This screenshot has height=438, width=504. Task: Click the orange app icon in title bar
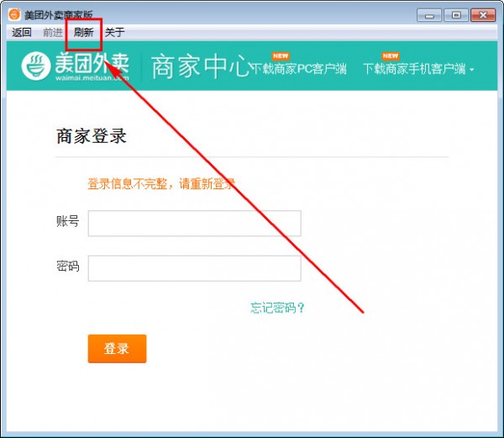[x=14, y=15]
